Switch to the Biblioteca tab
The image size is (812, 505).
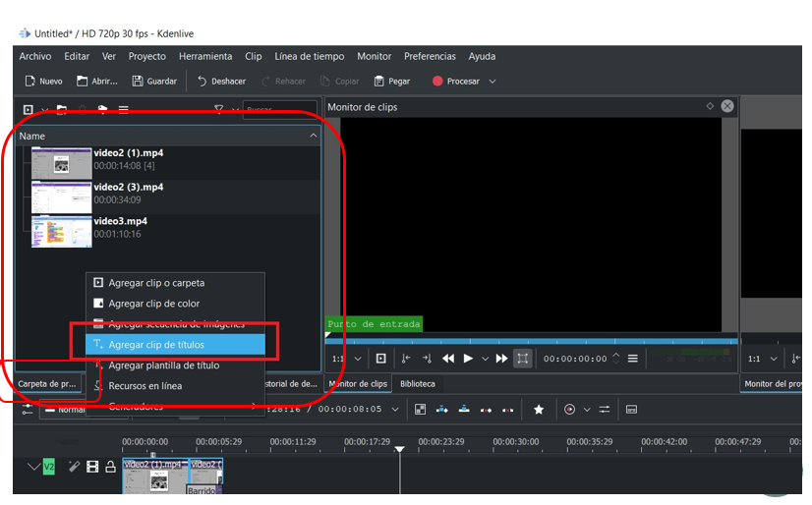(418, 384)
